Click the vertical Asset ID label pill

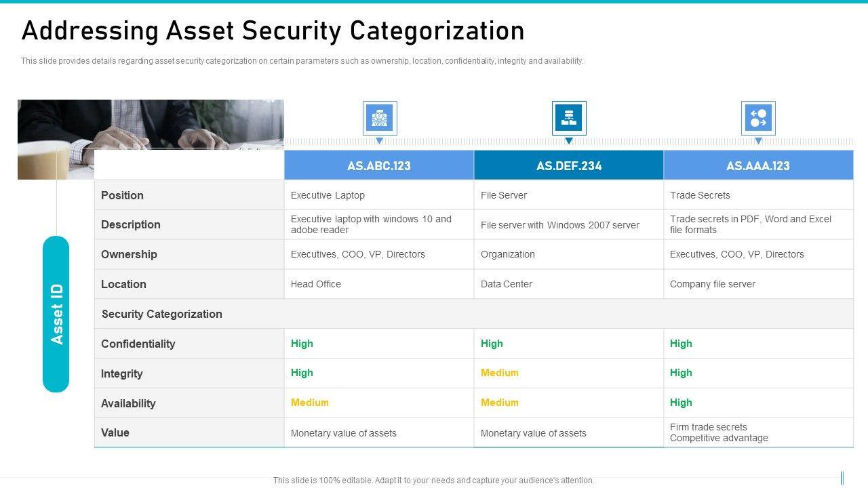[x=56, y=314]
